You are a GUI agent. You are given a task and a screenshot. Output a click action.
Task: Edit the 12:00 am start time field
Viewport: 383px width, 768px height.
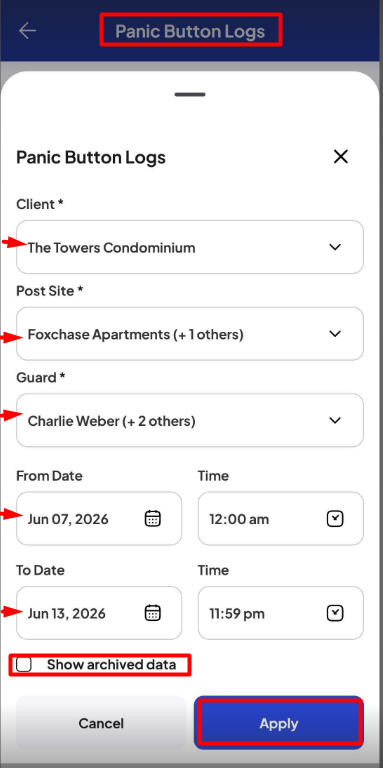click(x=281, y=519)
